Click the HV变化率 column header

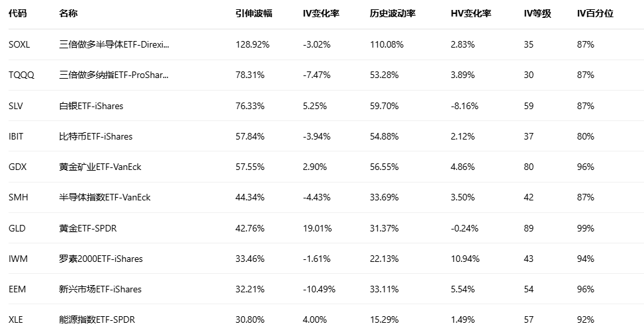pyautogui.click(x=471, y=13)
